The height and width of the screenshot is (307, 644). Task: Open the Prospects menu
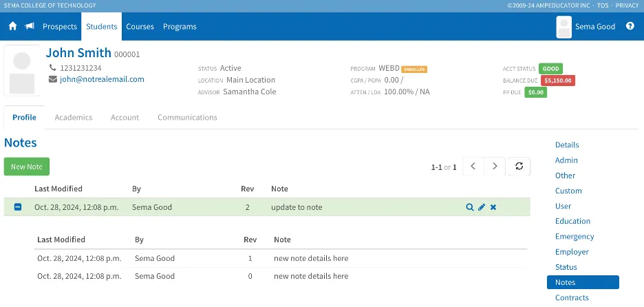pyautogui.click(x=60, y=26)
